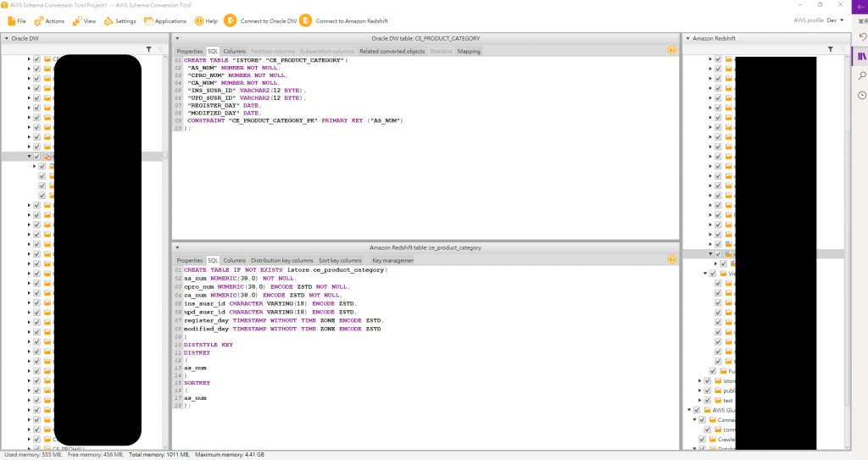Image resolution: width=868 pixels, height=460 pixels.
Task: Uncheck the AWS Glue checkbox
Action: coord(697,410)
